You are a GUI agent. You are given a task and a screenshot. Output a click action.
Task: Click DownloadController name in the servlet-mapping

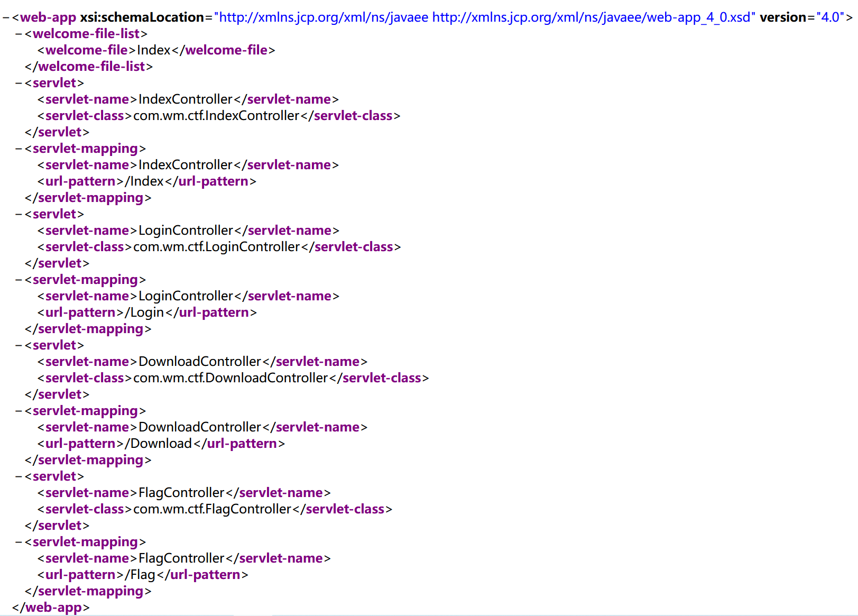tap(200, 427)
